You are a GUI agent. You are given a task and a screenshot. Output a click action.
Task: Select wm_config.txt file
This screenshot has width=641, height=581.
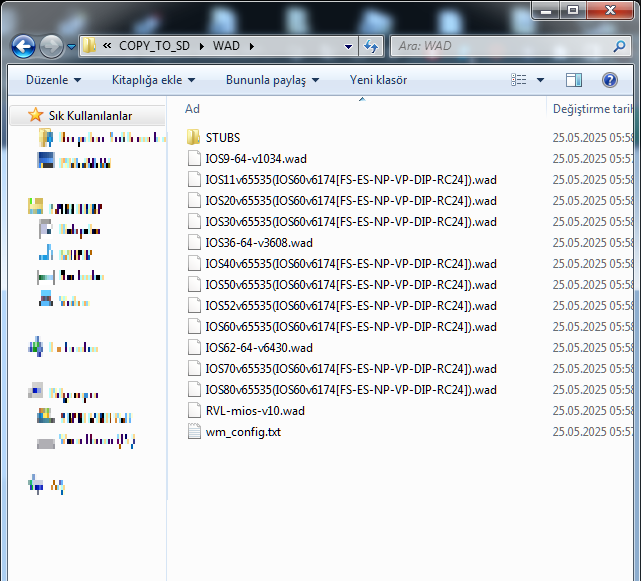coord(243,432)
